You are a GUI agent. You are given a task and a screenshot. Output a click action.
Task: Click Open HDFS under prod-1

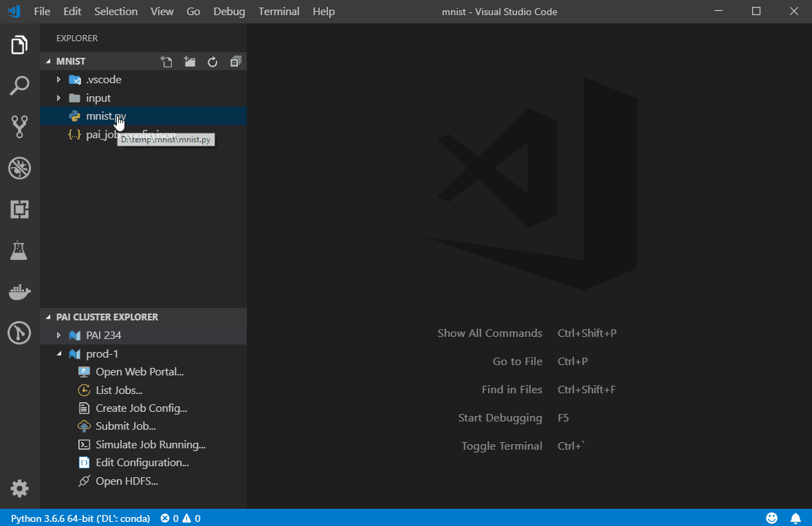coord(127,481)
